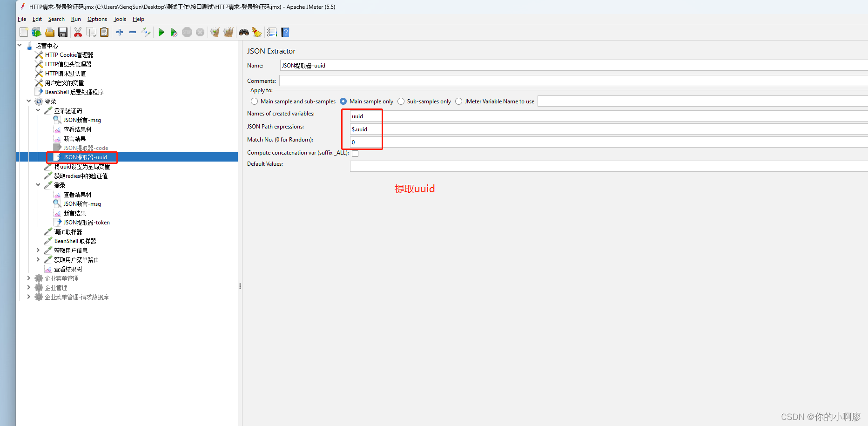Image resolution: width=868 pixels, height=426 pixels.
Task: Click the Copy icon in toolbar
Action: (x=91, y=32)
